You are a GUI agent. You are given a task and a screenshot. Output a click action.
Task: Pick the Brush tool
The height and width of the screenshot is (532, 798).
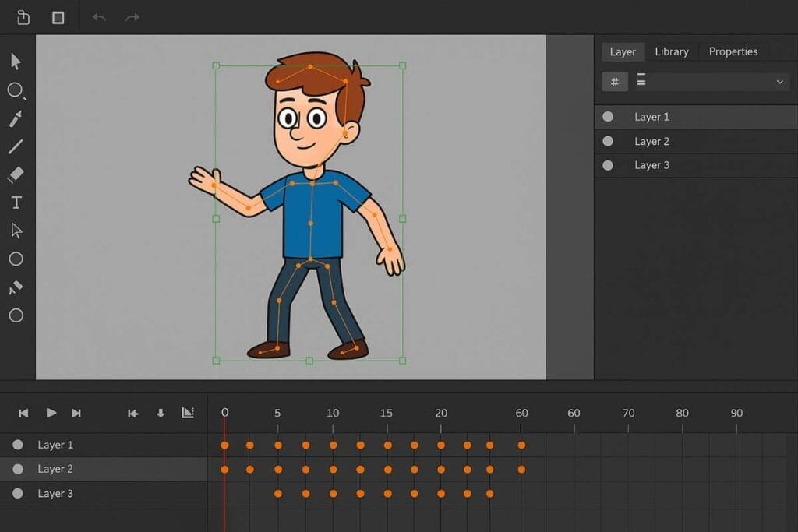[16, 118]
